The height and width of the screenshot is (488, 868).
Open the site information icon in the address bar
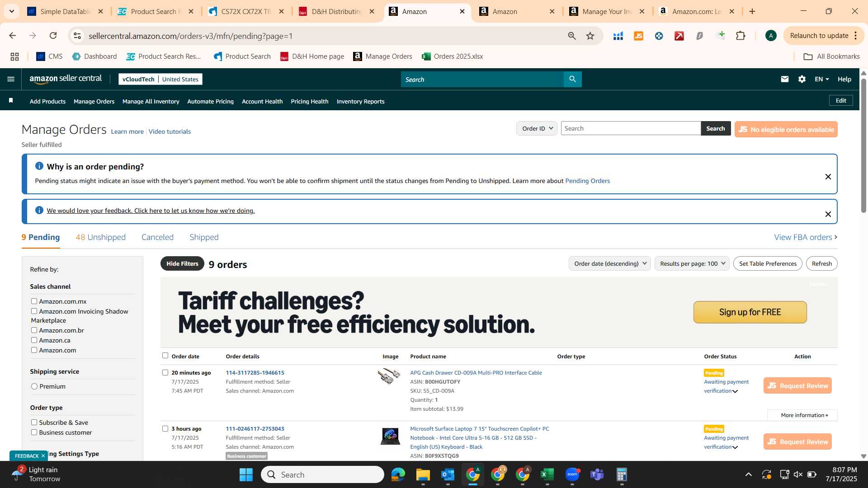pos(77,36)
